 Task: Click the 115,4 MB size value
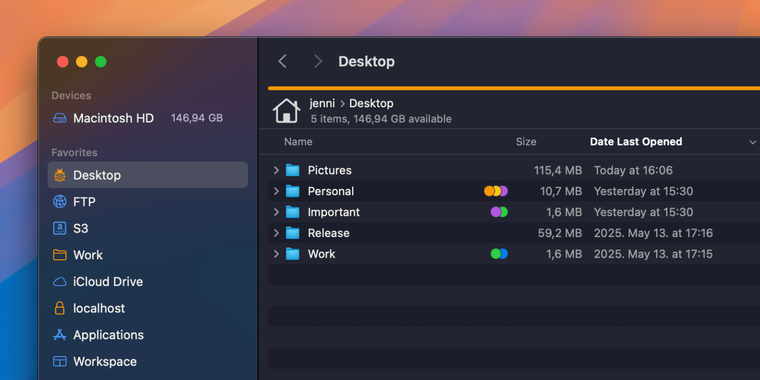(x=558, y=170)
